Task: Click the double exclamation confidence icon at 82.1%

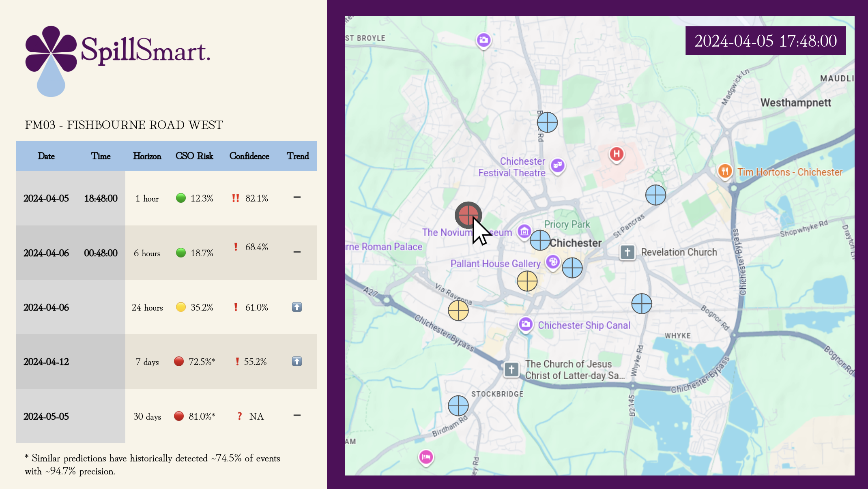Action: (x=235, y=198)
